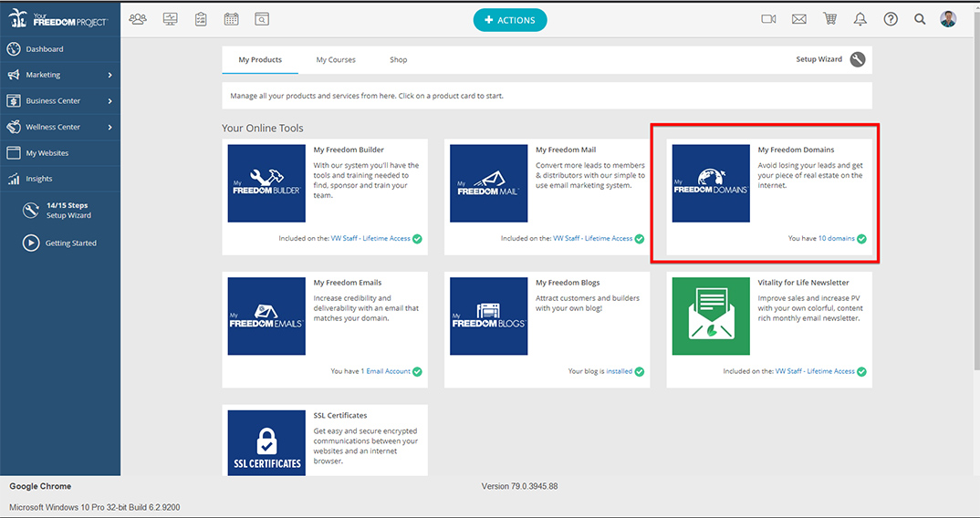Click the My Freedom Domains title text
The image size is (980, 518).
[797, 150]
